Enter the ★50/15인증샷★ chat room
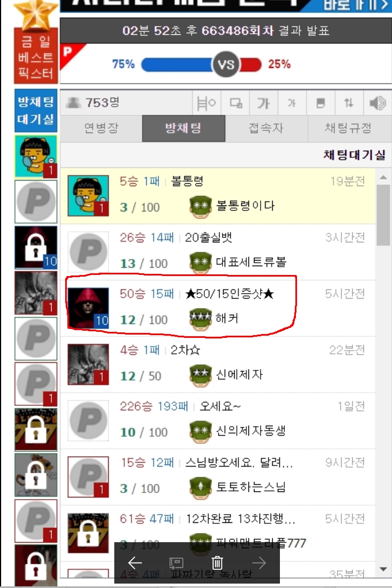 218,308
